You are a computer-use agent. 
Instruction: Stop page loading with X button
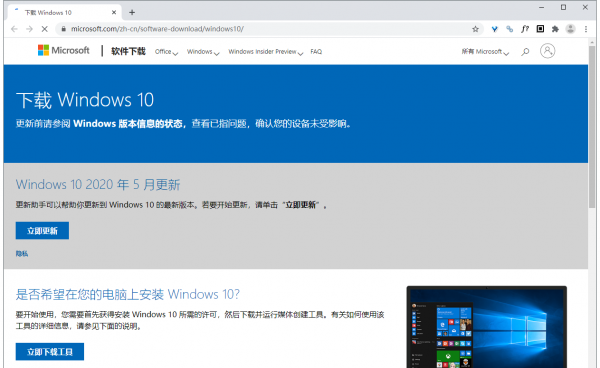[x=44, y=29]
